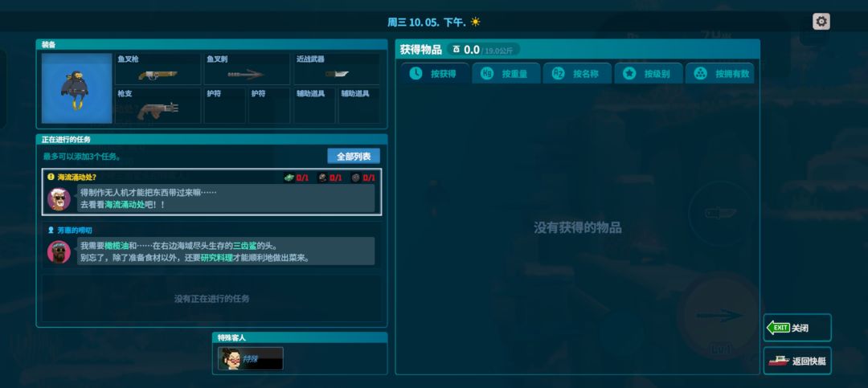
Task: Select the 芳惠的唠叨 mission entry
Action: tap(211, 245)
